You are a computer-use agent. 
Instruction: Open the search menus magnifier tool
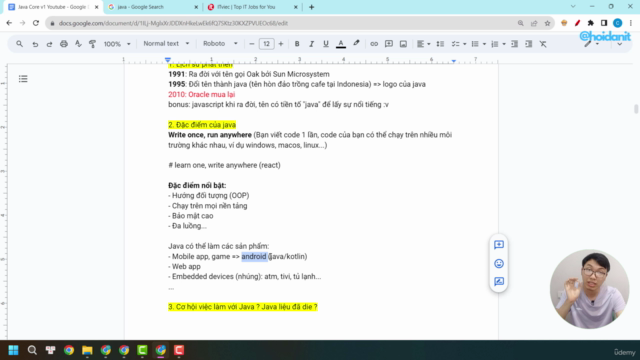(20, 44)
